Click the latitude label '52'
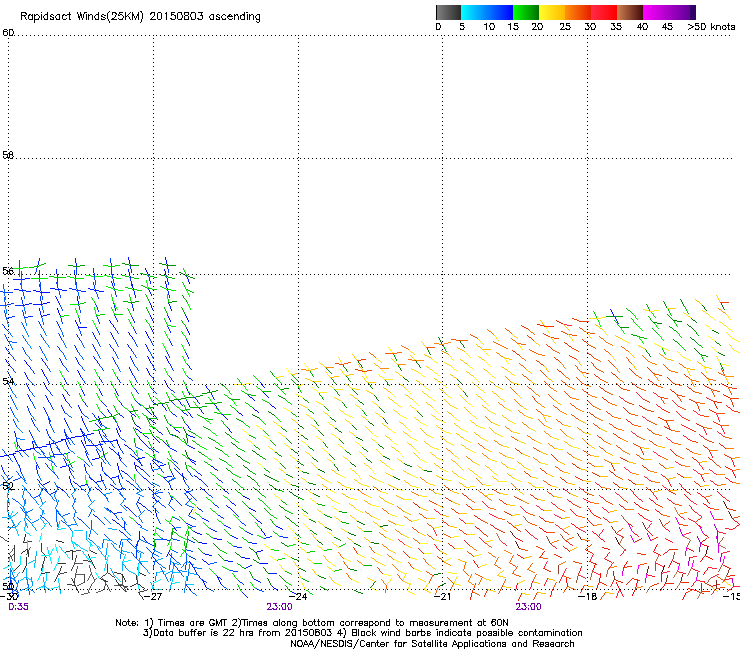 tap(8, 486)
